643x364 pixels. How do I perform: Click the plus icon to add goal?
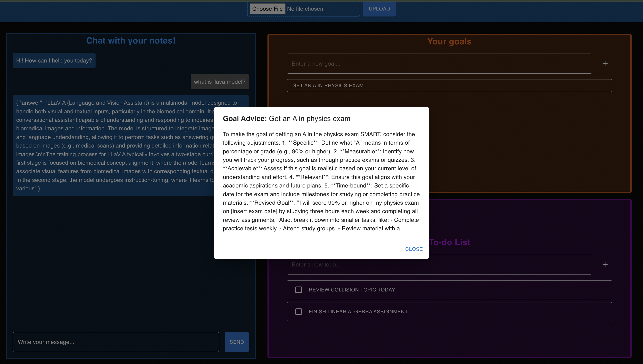point(605,64)
